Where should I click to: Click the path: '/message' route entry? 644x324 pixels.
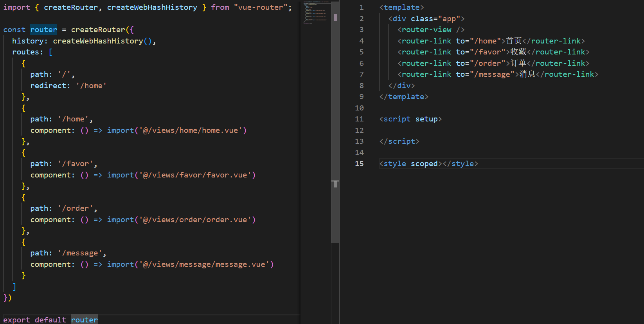pos(68,253)
